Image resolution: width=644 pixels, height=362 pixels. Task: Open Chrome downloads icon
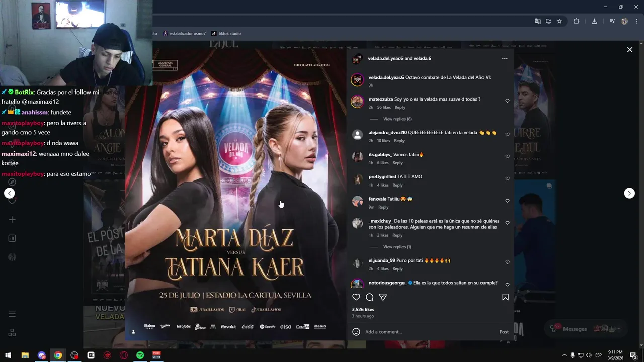coord(594,21)
